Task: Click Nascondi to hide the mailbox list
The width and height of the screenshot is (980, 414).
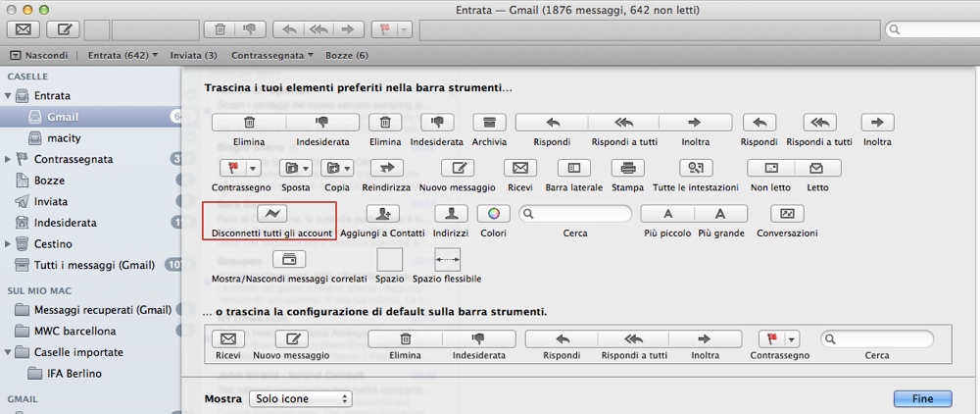Action: coord(39,55)
